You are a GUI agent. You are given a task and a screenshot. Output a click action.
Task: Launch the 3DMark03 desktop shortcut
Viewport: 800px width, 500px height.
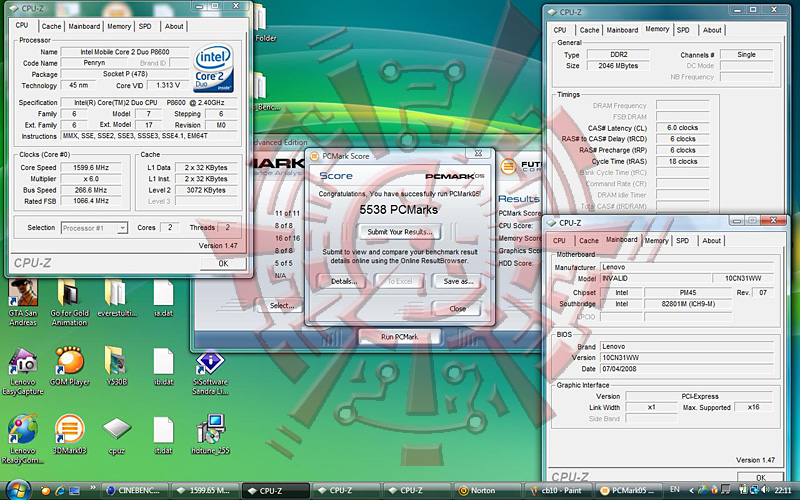tap(70, 435)
